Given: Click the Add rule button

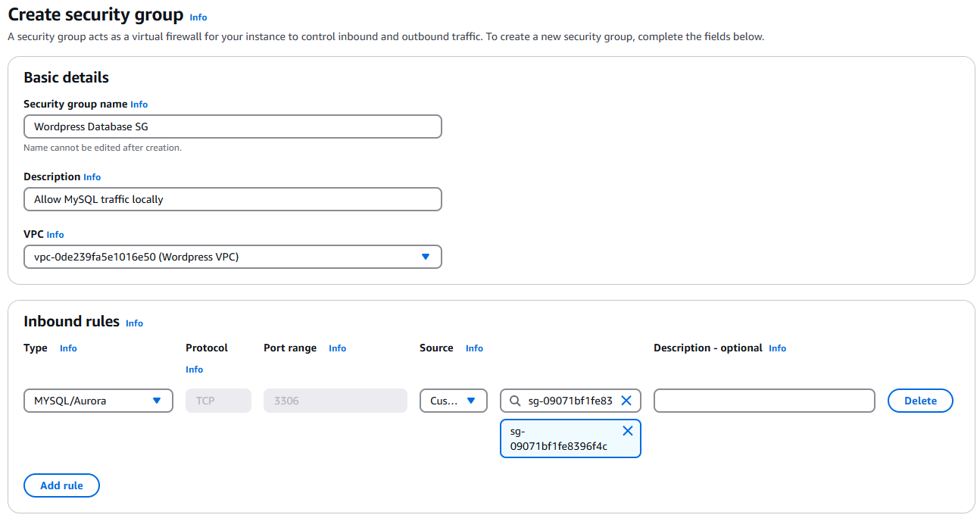Looking at the screenshot, I should (61, 485).
